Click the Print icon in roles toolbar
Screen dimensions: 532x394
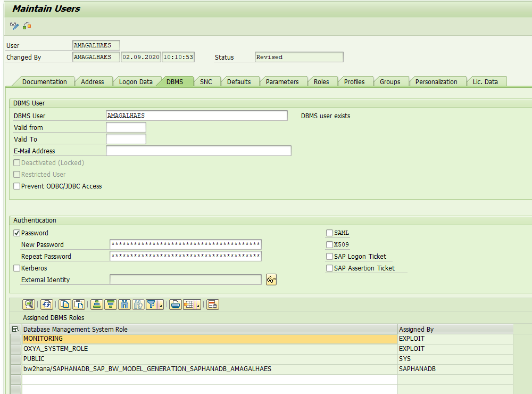pos(176,305)
